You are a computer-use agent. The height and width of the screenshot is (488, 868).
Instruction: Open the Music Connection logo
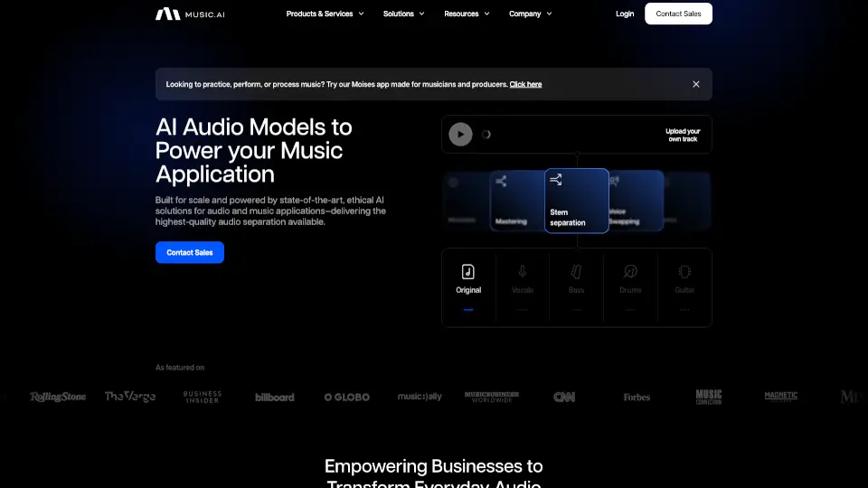(709, 397)
